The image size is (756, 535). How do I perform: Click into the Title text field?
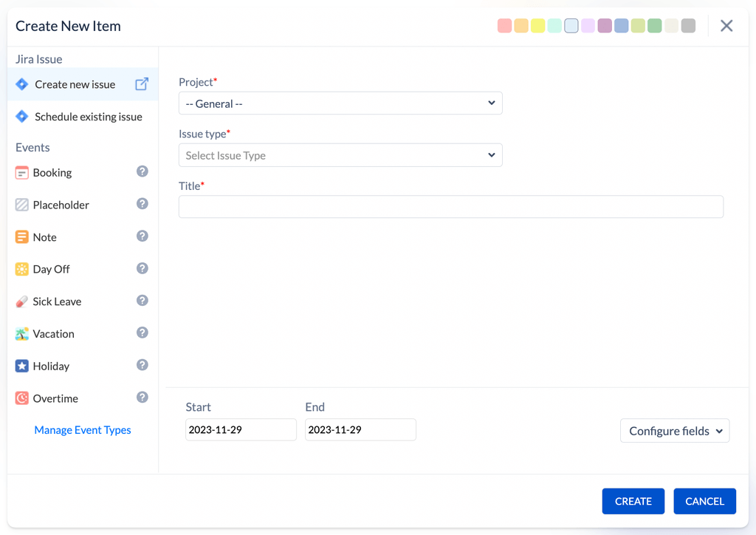[x=450, y=207]
